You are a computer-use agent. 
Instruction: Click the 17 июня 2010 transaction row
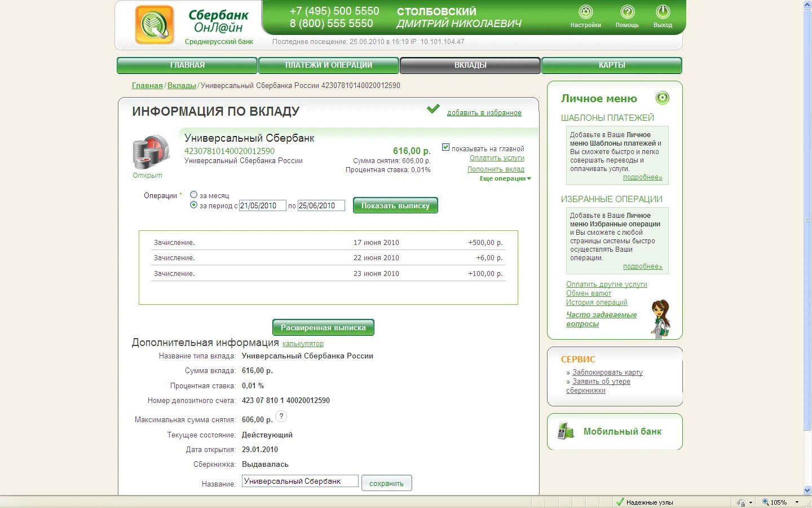coord(328,243)
